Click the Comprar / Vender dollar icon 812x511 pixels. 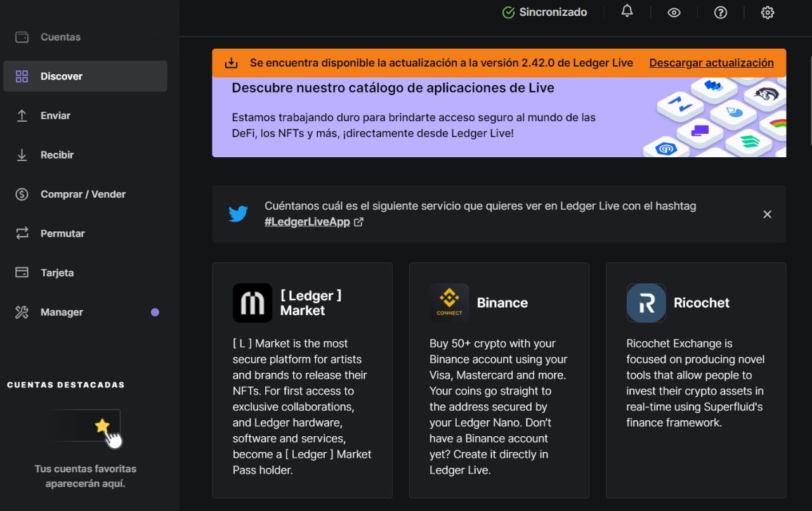[22, 194]
